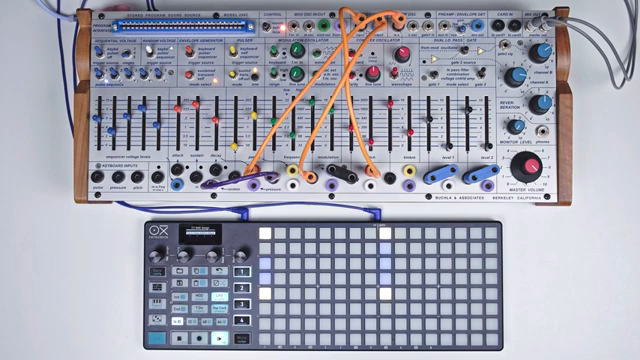Flip the Random Voltage trigger source switch
This screenshot has height=360, width=640.
point(150,52)
